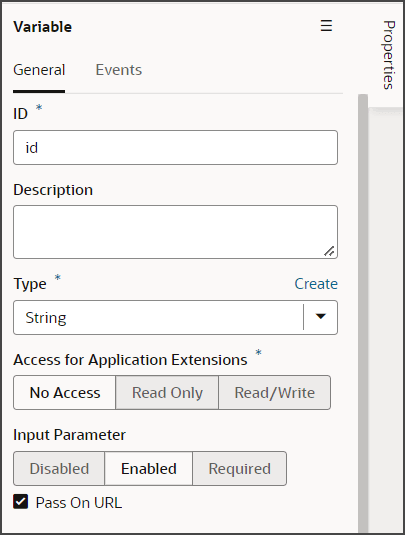Image resolution: width=405 pixels, height=535 pixels.
Task: Click inside the Description text area
Action: [x=175, y=232]
